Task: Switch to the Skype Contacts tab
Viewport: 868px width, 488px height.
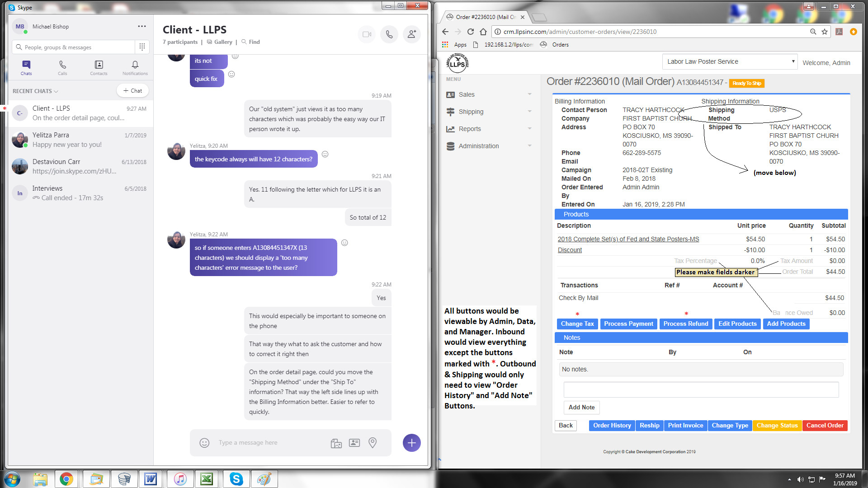Action: point(99,68)
